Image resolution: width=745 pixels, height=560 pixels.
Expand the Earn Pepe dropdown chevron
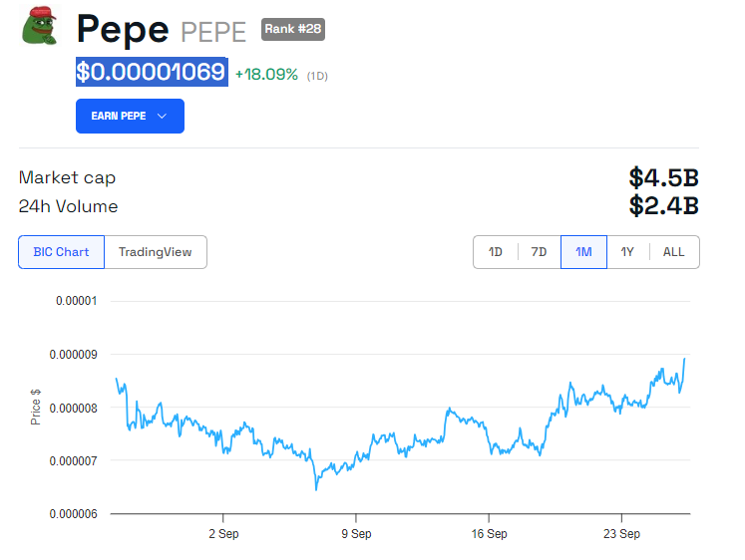(163, 117)
